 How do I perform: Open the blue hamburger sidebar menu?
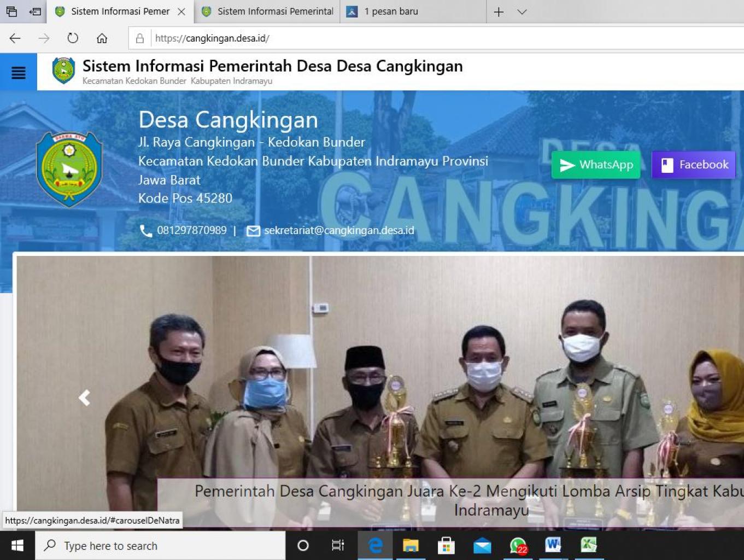(18, 72)
